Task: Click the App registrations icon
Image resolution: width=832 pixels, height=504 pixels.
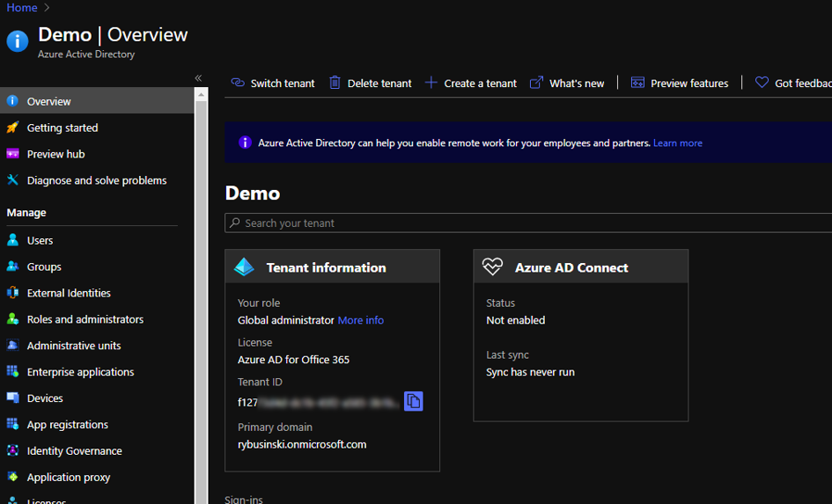Action: pos(12,424)
